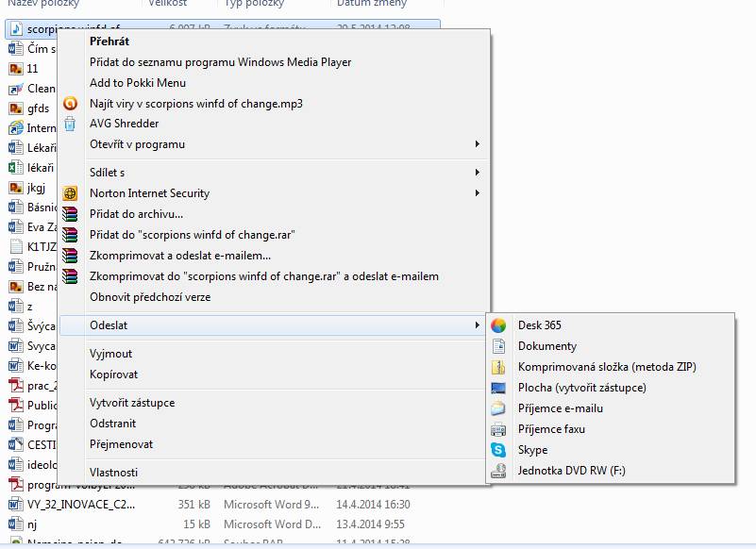Click the PDF icon beside prac_ file
Screen dimensions: 756x549
[16, 385]
